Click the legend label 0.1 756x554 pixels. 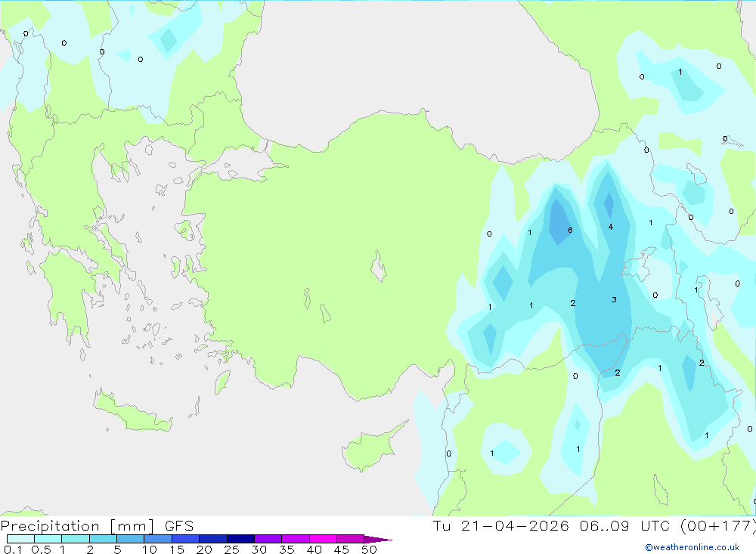[x=13, y=549]
